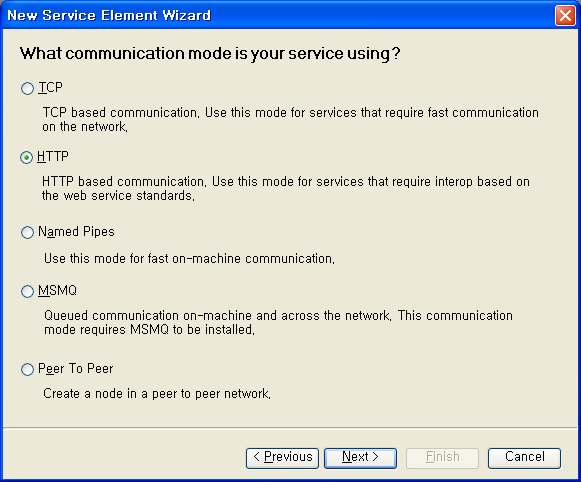Screen dimensions: 581x482
Task: Go back with the < Previous button
Action: point(282,458)
